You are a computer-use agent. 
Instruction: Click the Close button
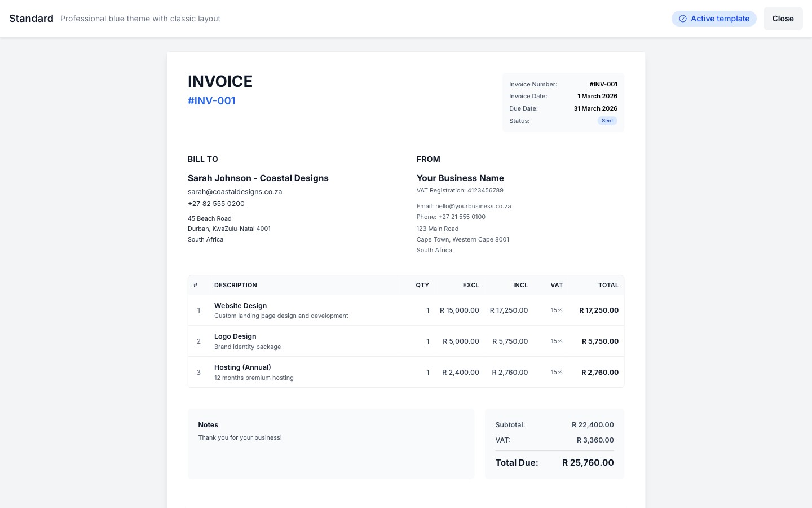[x=783, y=19]
